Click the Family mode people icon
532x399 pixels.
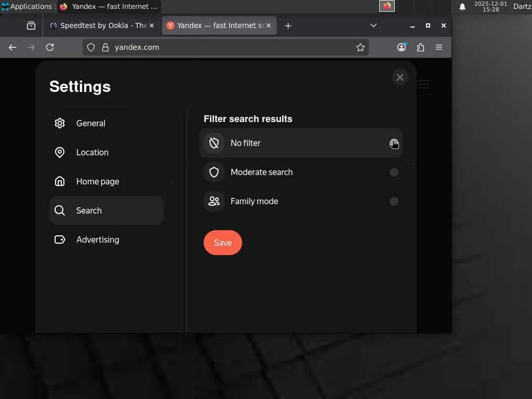[214, 201]
